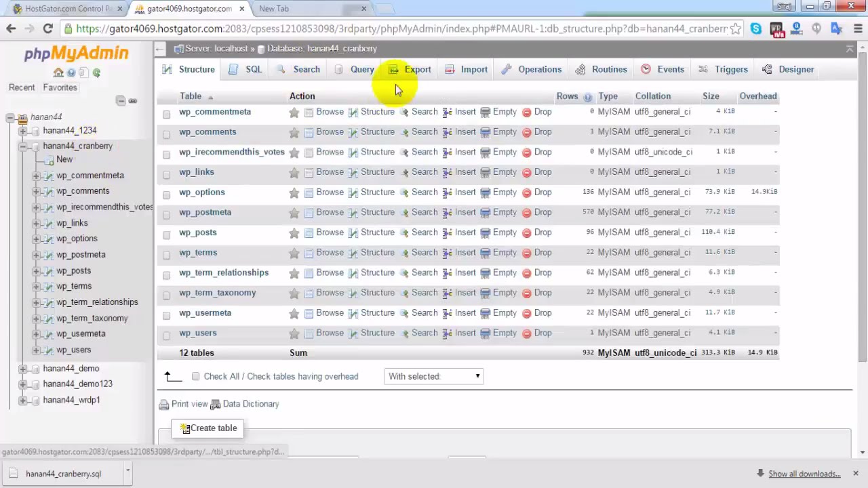This screenshot has height=488, width=868.
Task: Open the documentation page icon in sidebar
Action: [84, 73]
